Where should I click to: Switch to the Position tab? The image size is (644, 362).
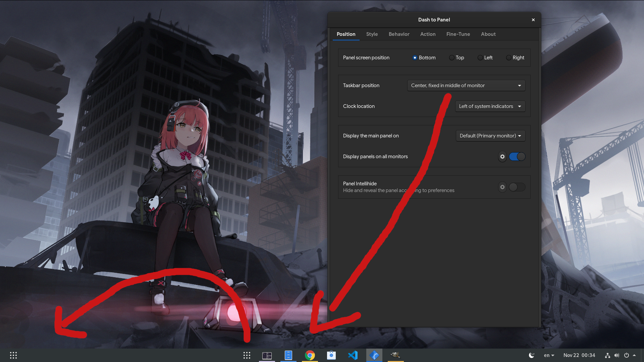point(346,34)
